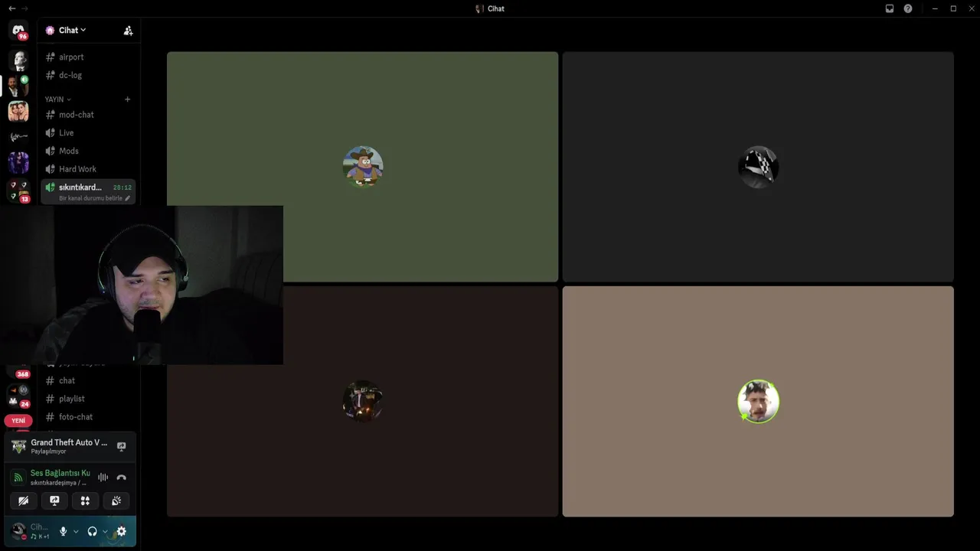Open the foto-chat text channel
Screen dimensions: 980x551
pyautogui.click(x=88, y=417)
